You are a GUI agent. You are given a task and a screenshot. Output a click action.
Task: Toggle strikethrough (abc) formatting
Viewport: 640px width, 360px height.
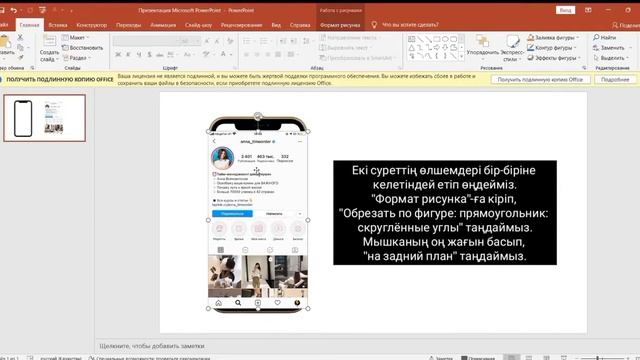click(x=160, y=54)
